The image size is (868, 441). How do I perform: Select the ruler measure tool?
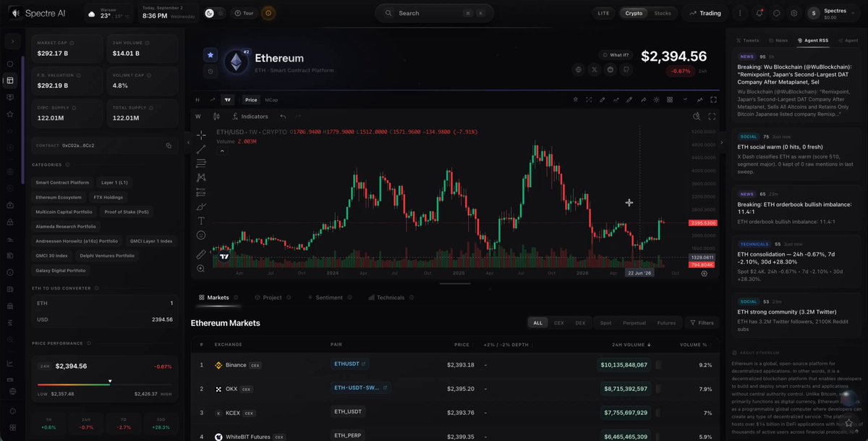click(x=201, y=254)
